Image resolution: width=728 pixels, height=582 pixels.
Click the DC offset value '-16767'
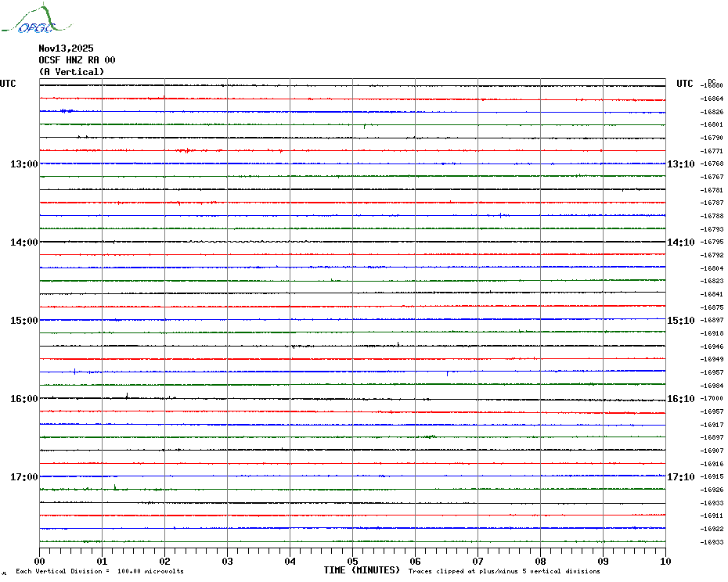[712, 177]
